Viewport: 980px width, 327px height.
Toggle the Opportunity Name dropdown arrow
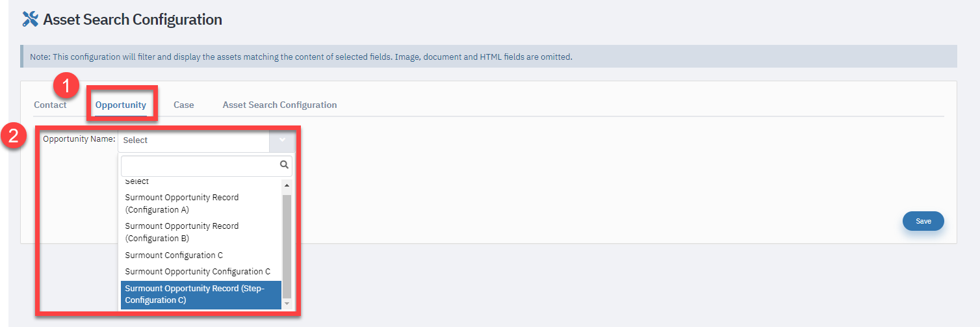(x=282, y=140)
